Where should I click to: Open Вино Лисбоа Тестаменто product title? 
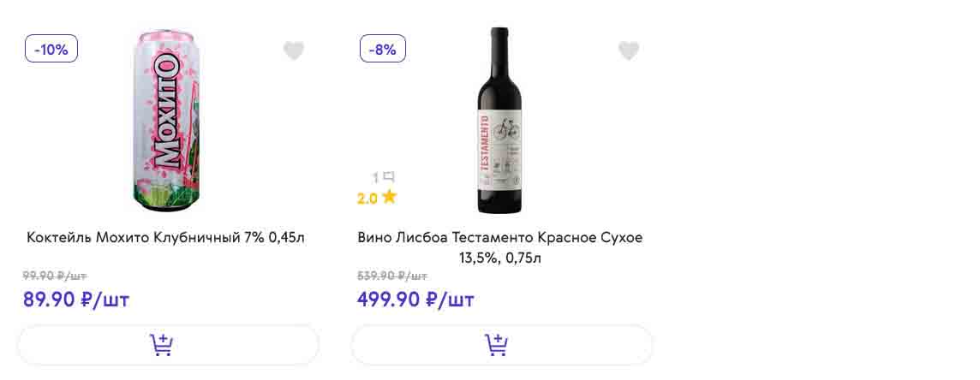point(500,246)
